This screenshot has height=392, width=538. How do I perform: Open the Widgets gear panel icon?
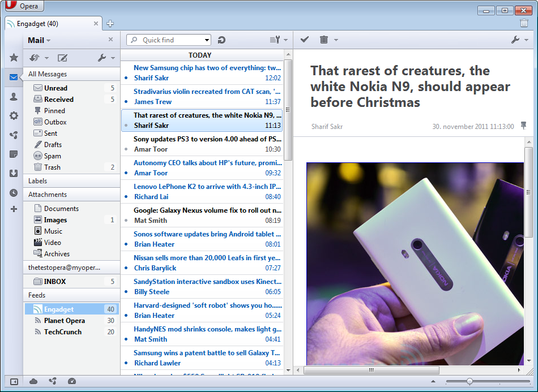(x=14, y=115)
